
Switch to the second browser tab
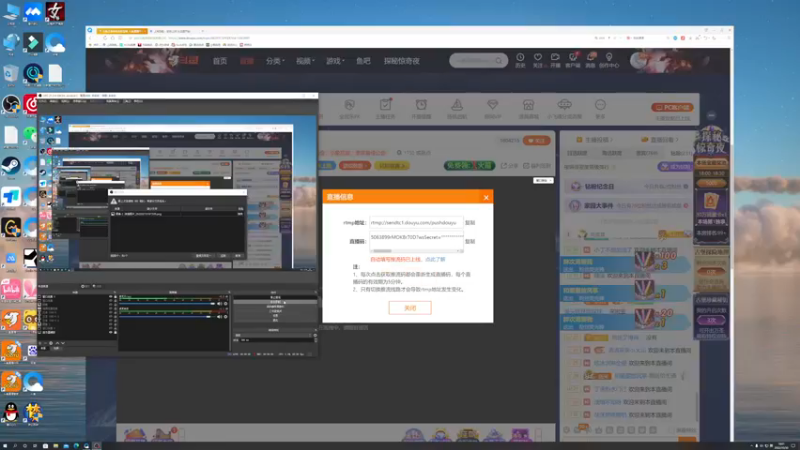click(x=177, y=31)
